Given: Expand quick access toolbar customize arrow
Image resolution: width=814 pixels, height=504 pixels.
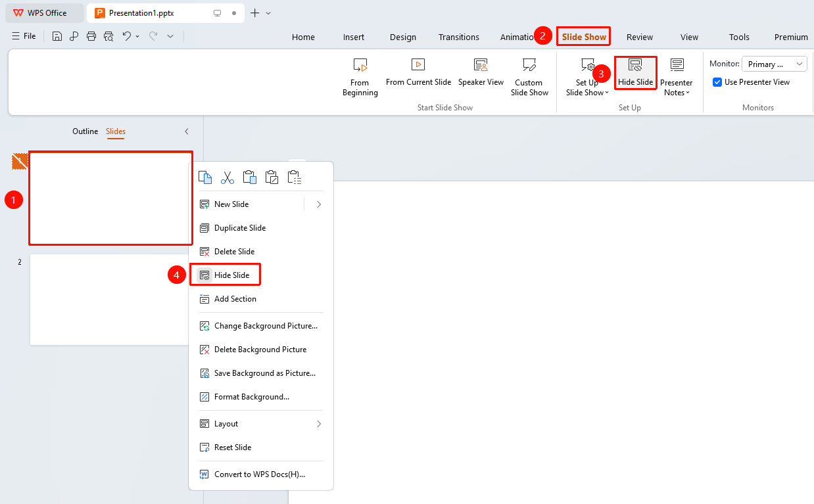Looking at the screenshot, I should click(x=170, y=37).
